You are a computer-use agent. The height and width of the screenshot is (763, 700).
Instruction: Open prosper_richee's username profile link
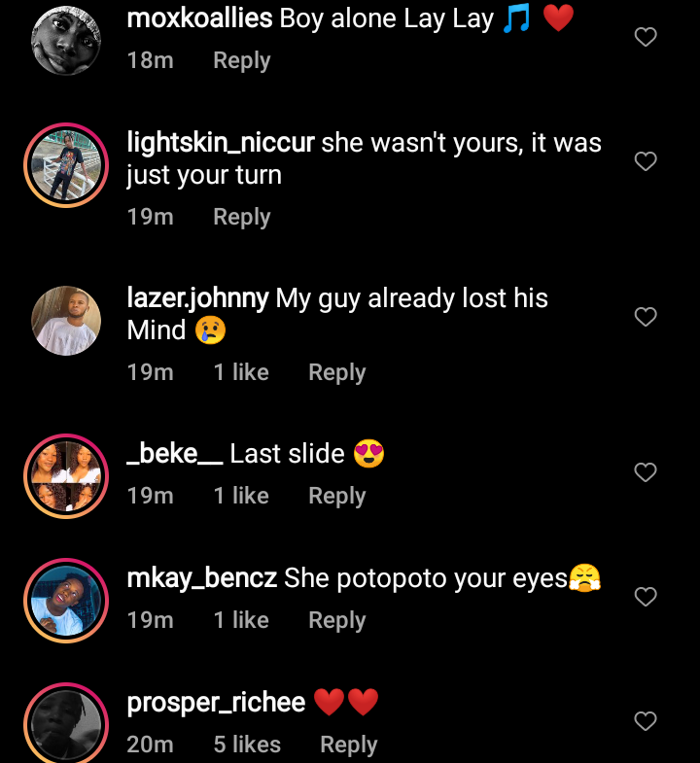[216, 702]
